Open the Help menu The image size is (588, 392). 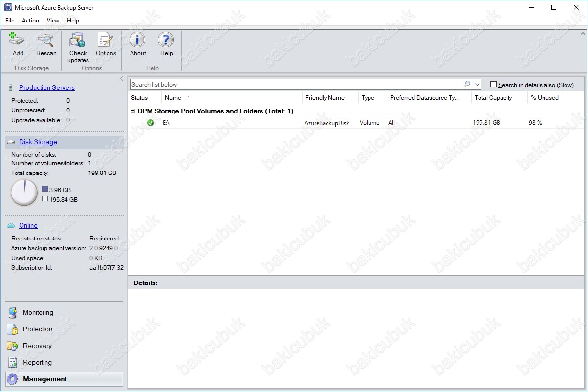[73, 21]
